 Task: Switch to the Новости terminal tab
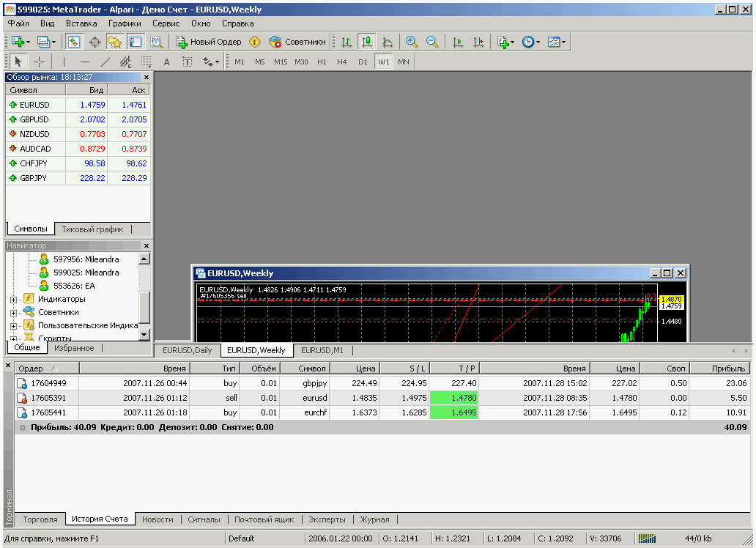click(157, 519)
